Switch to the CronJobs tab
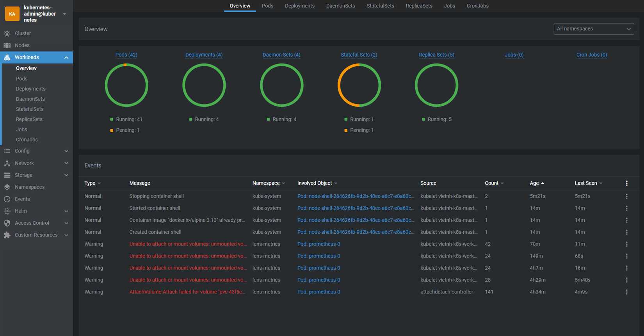The width and height of the screenshot is (644, 336). pyautogui.click(x=477, y=6)
